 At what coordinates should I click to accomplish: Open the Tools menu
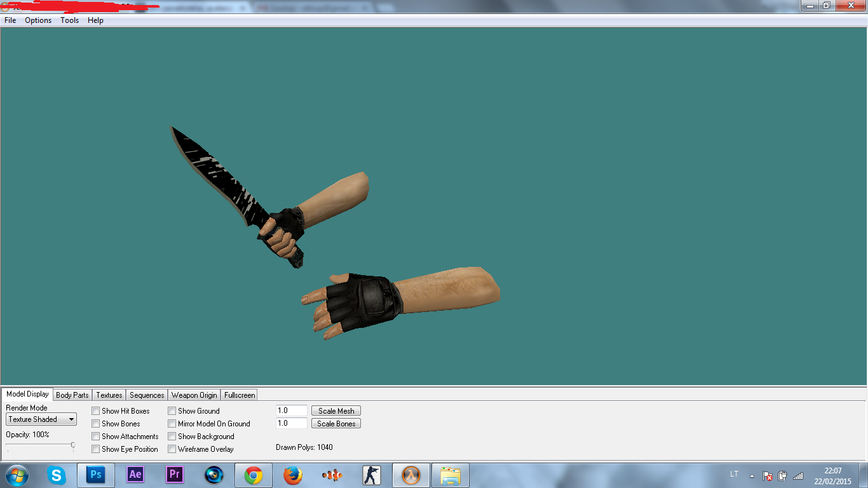coord(70,20)
